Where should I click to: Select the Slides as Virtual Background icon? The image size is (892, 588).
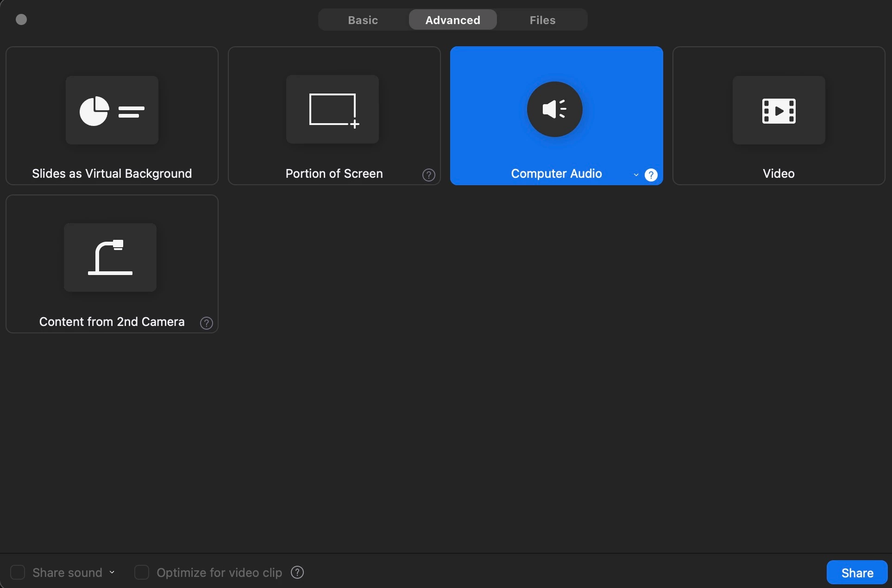point(112,110)
